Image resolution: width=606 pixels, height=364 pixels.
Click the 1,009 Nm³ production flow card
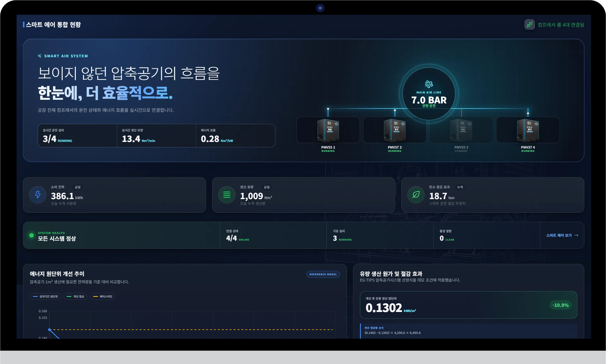303,195
